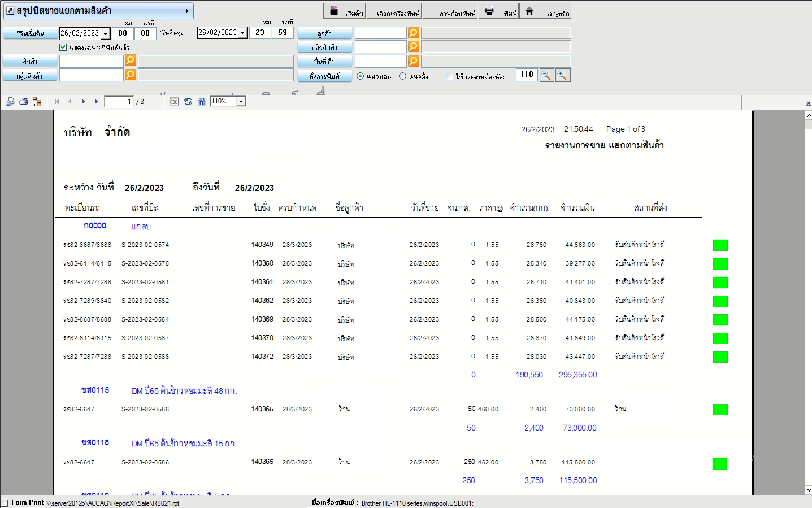Click the export report icon

pos(10,102)
